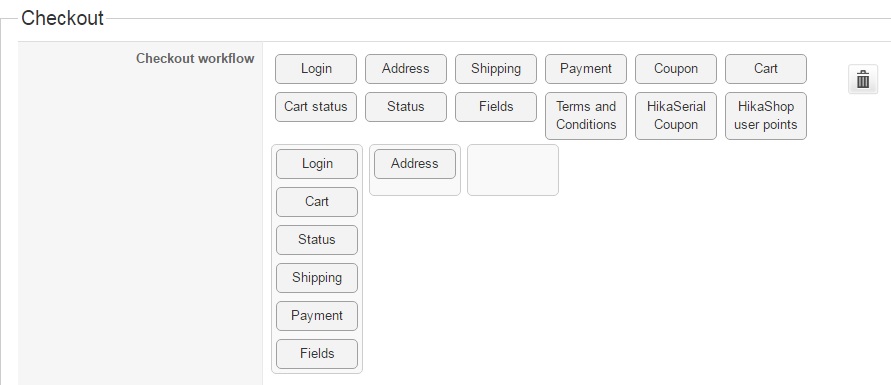Pick the Payment block in top row

586,69
